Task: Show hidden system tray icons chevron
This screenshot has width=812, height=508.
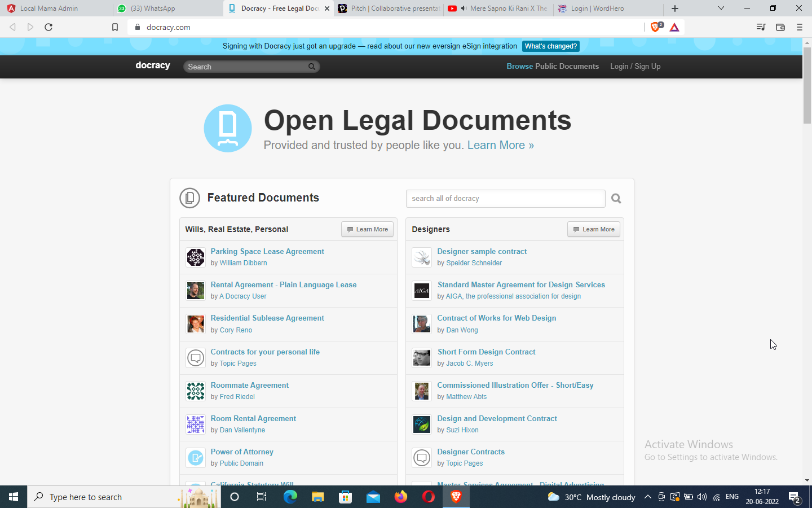Action: pyautogui.click(x=648, y=497)
